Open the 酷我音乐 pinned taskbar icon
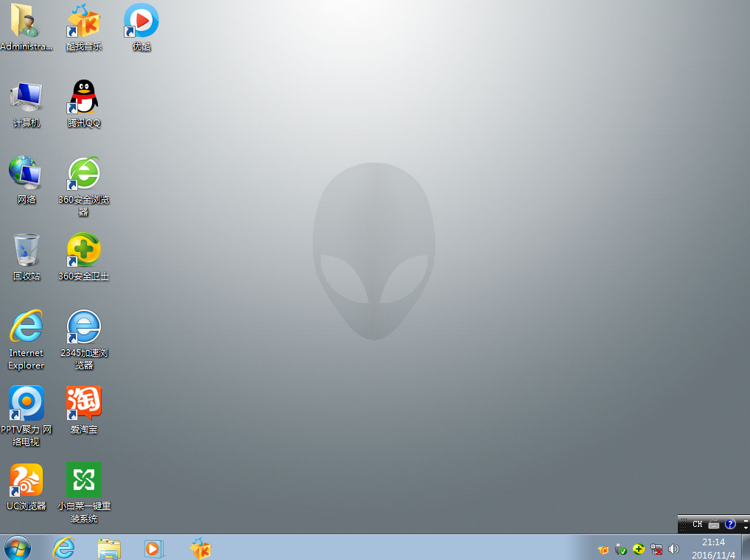 [x=200, y=548]
